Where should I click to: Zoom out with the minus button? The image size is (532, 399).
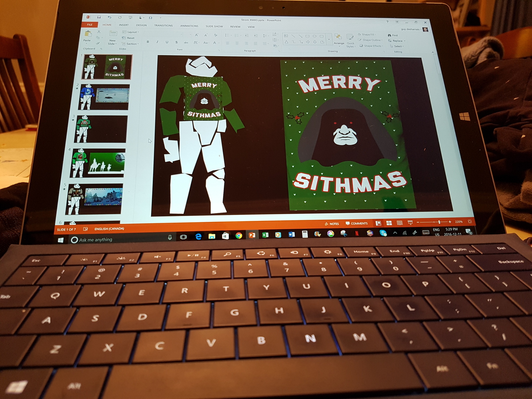pyautogui.click(x=418, y=222)
